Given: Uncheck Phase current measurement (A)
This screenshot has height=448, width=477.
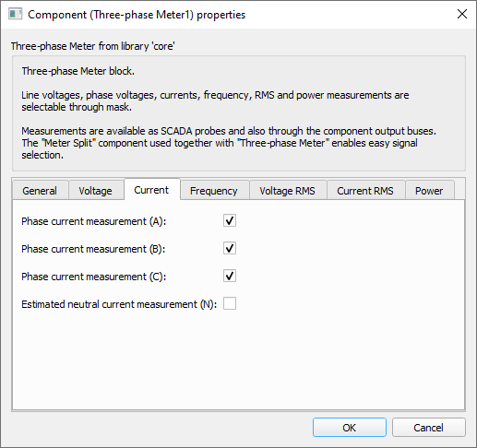Looking at the screenshot, I should click(x=230, y=220).
